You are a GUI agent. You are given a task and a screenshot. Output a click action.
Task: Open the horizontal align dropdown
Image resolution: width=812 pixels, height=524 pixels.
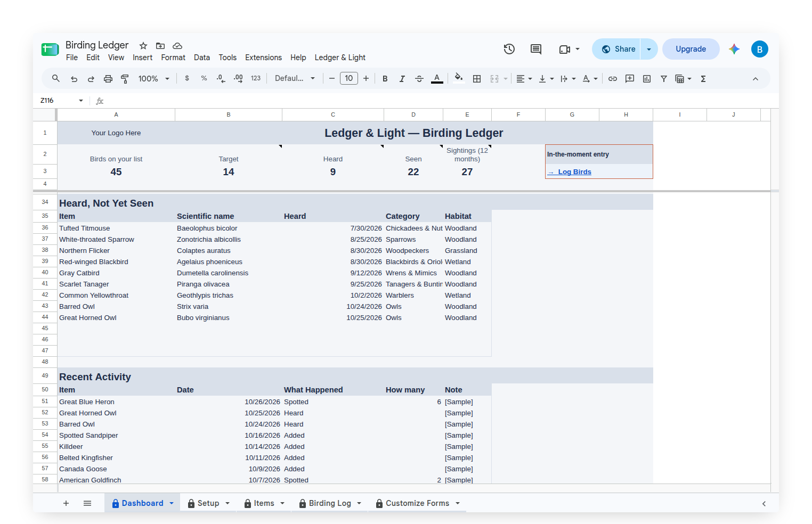(524, 79)
